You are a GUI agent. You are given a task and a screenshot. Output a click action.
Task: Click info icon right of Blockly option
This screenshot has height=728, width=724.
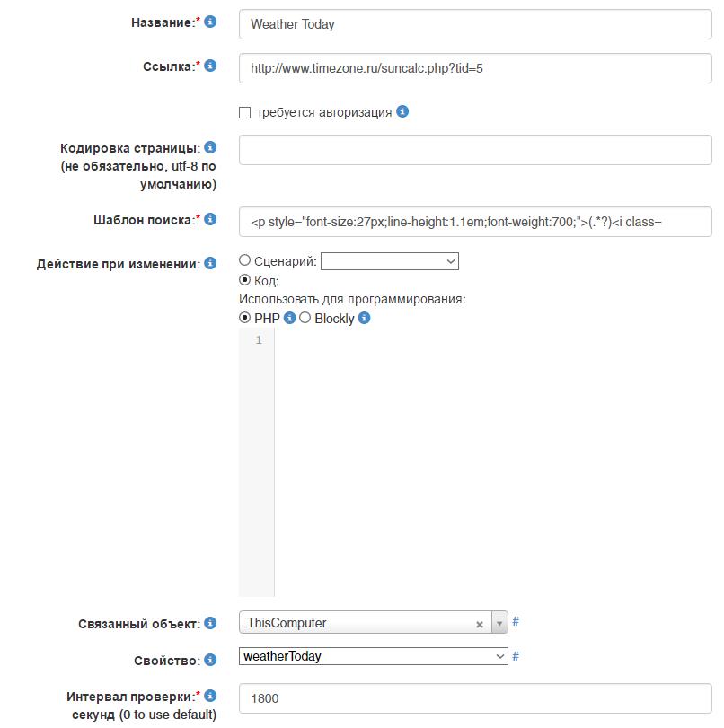(364, 318)
